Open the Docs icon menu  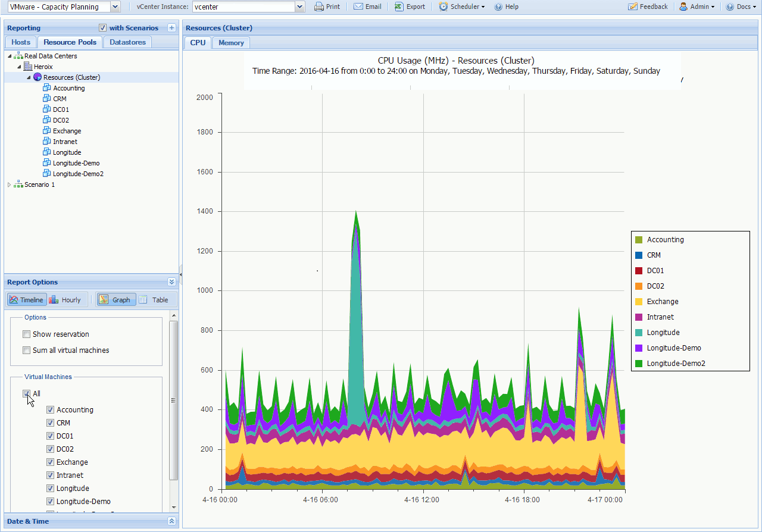click(x=730, y=7)
